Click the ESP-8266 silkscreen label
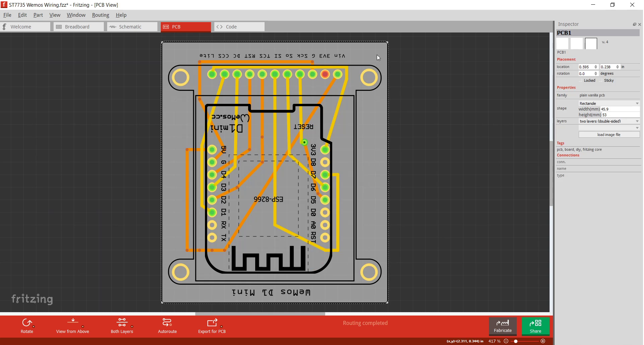 click(x=268, y=199)
